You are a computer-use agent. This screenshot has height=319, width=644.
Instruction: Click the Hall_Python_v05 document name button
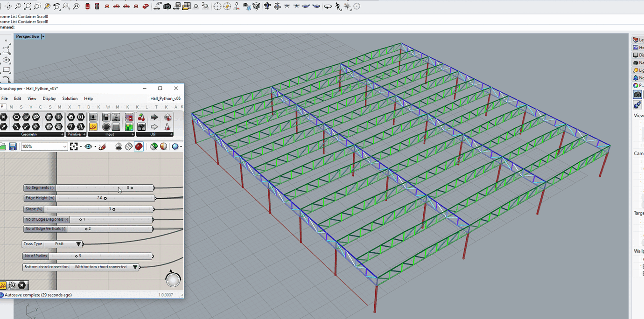[x=165, y=98]
